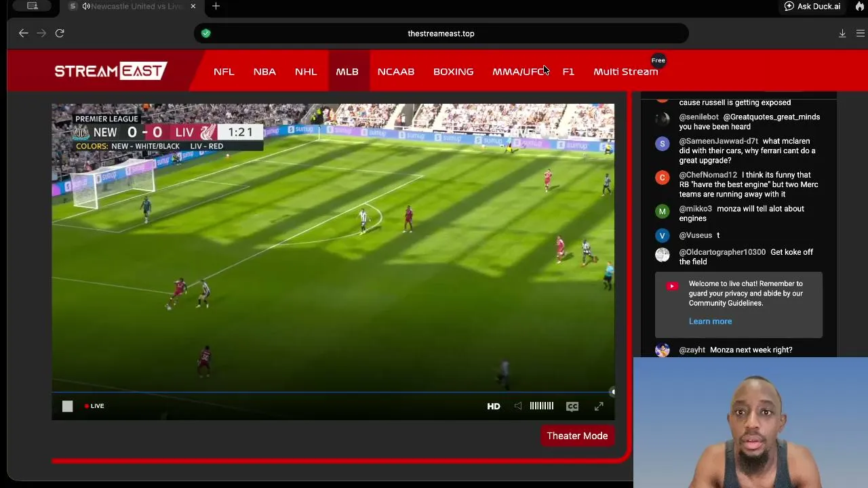Open the MLB streams section
Viewport: 868px width, 488px height.
point(347,71)
